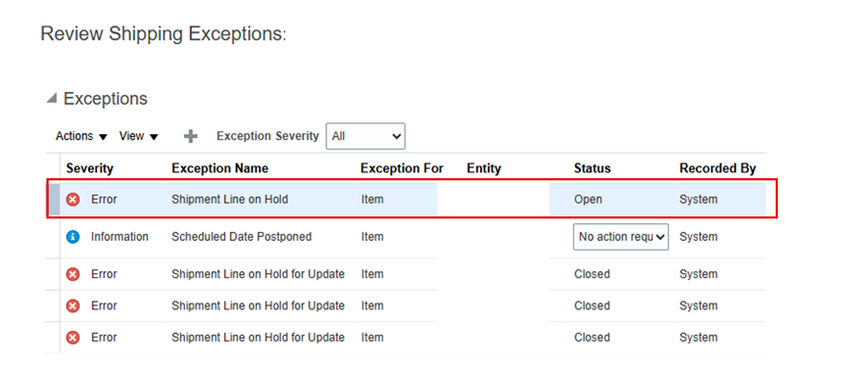The height and width of the screenshot is (376, 868).
Task: Click the blue information icon on Scheduled Date Postponed row
Action: pos(72,237)
